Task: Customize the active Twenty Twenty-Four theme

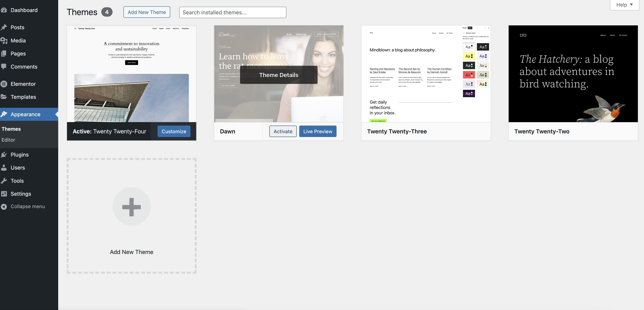Action: click(x=174, y=131)
